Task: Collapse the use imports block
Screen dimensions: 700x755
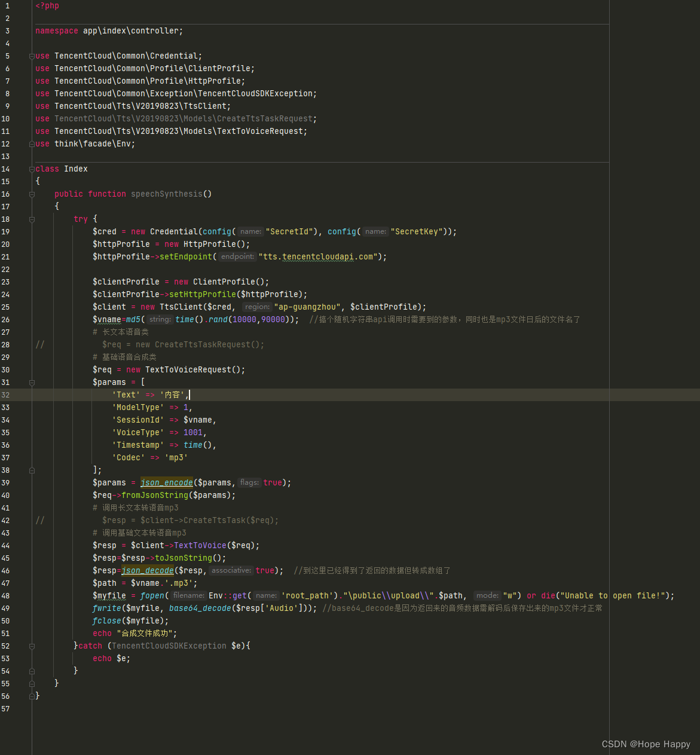Action: tap(32, 56)
